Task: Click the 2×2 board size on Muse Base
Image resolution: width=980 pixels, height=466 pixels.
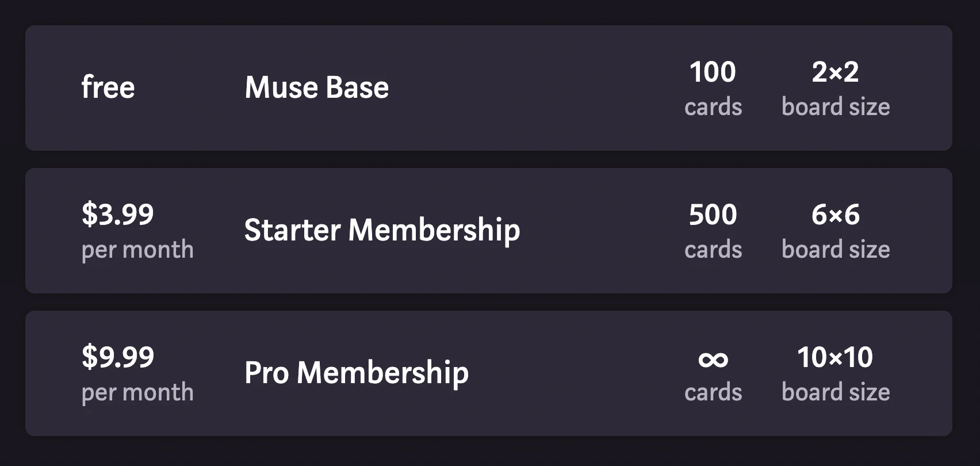Action: (x=835, y=72)
